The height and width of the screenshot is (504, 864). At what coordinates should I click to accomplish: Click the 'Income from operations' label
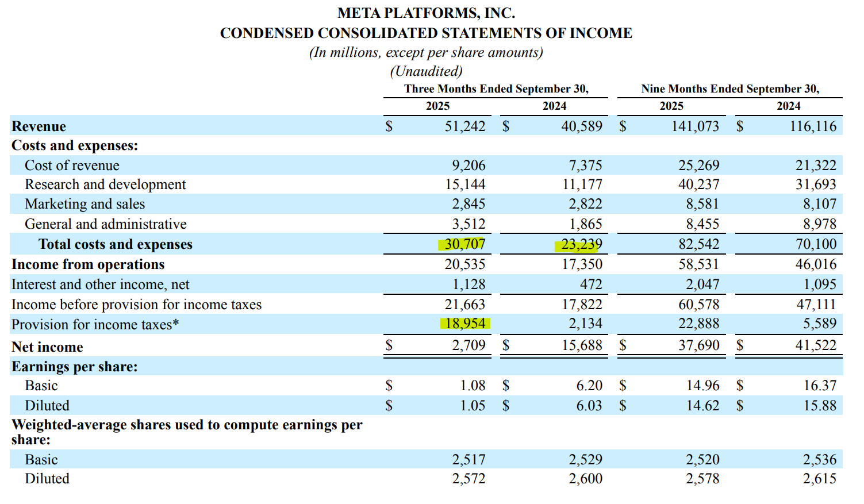pyautogui.click(x=88, y=264)
